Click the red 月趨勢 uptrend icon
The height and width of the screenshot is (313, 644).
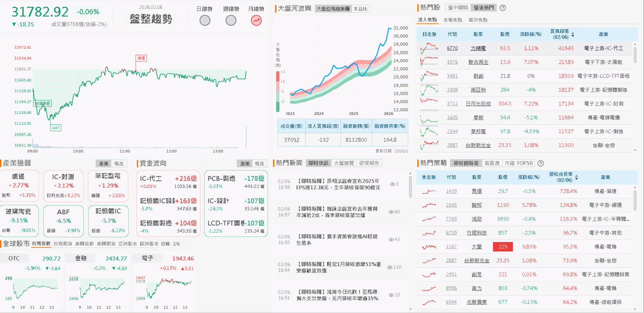coord(257,20)
